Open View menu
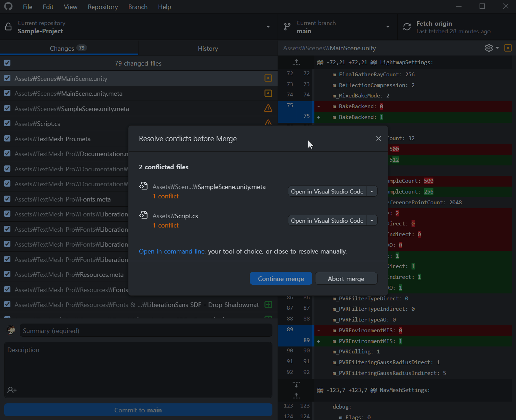 pos(70,7)
